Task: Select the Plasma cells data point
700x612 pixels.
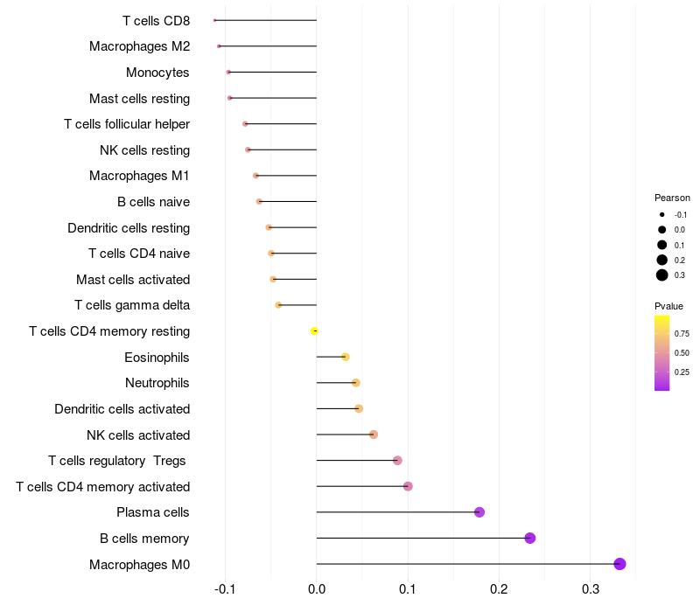Action: [x=479, y=512]
